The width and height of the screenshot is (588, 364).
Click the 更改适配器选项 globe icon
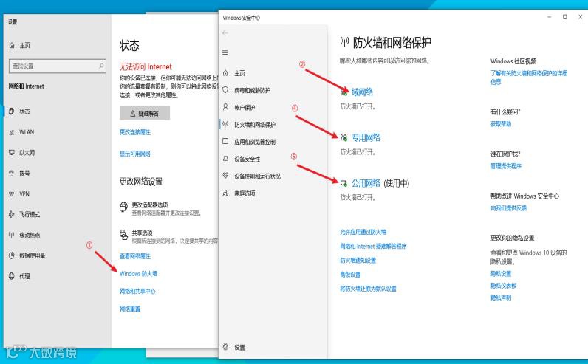(124, 207)
